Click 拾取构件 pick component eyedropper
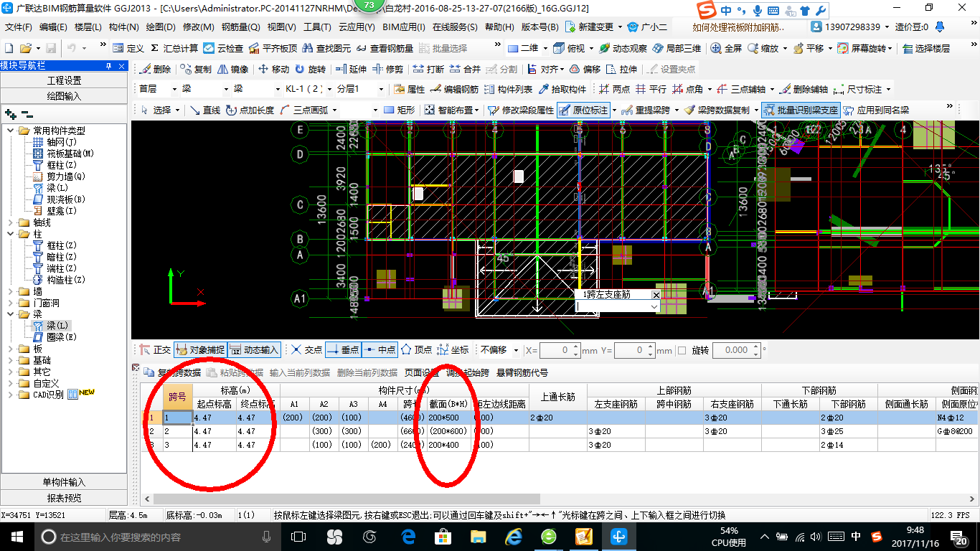 (562, 90)
